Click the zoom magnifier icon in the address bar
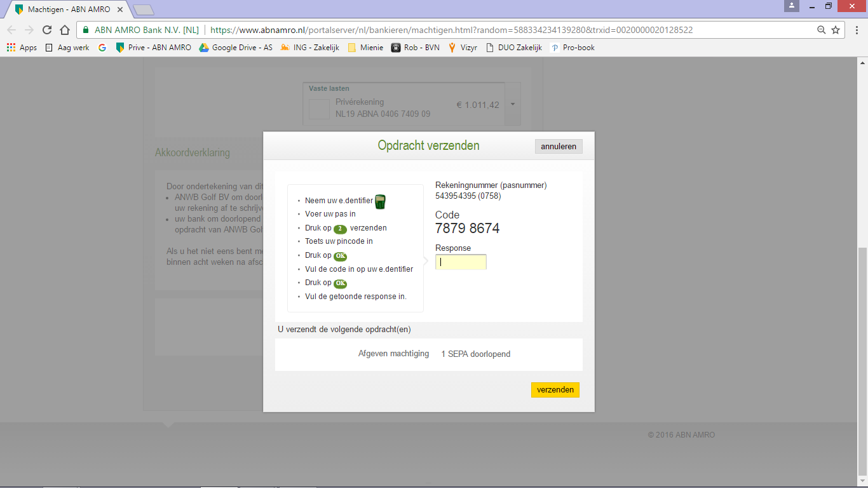This screenshot has width=868, height=489. point(822,30)
